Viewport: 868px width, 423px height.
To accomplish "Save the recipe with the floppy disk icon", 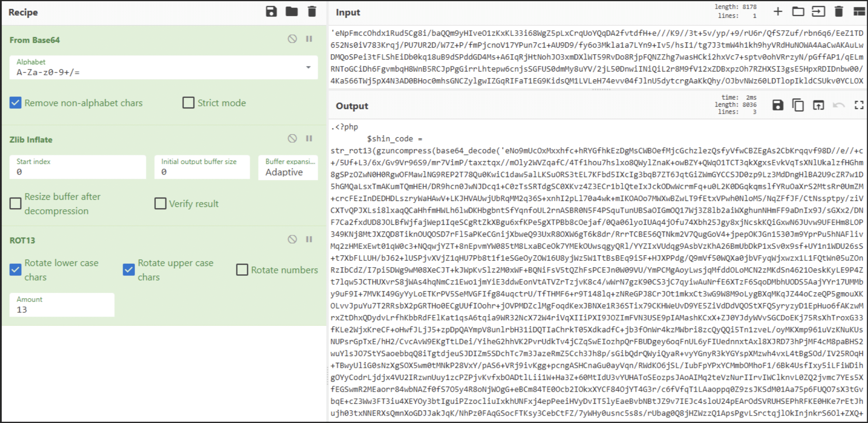I will point(271,12).
